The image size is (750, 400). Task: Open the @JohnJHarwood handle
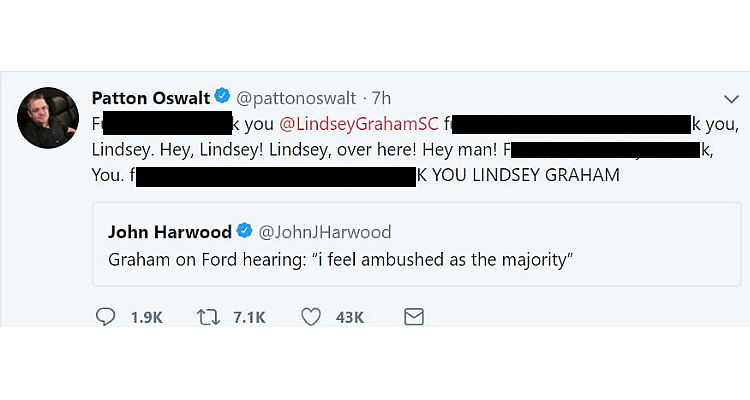[324, 232]
